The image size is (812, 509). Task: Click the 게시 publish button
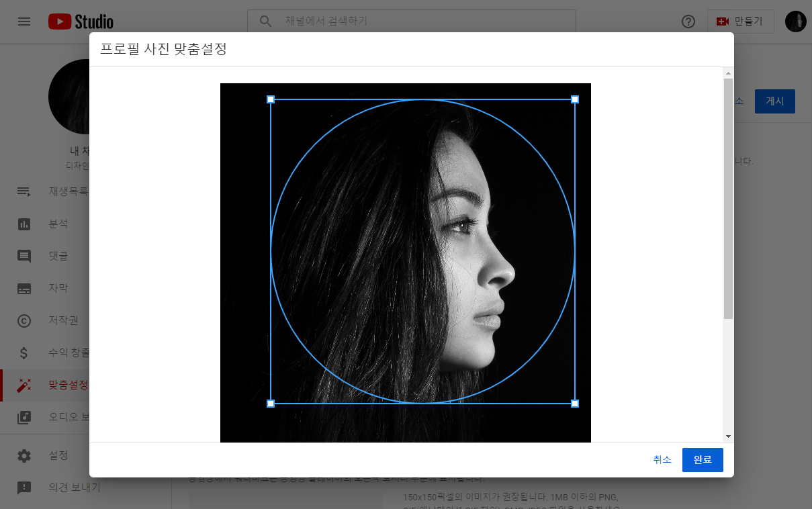click(x=775, y=101)
